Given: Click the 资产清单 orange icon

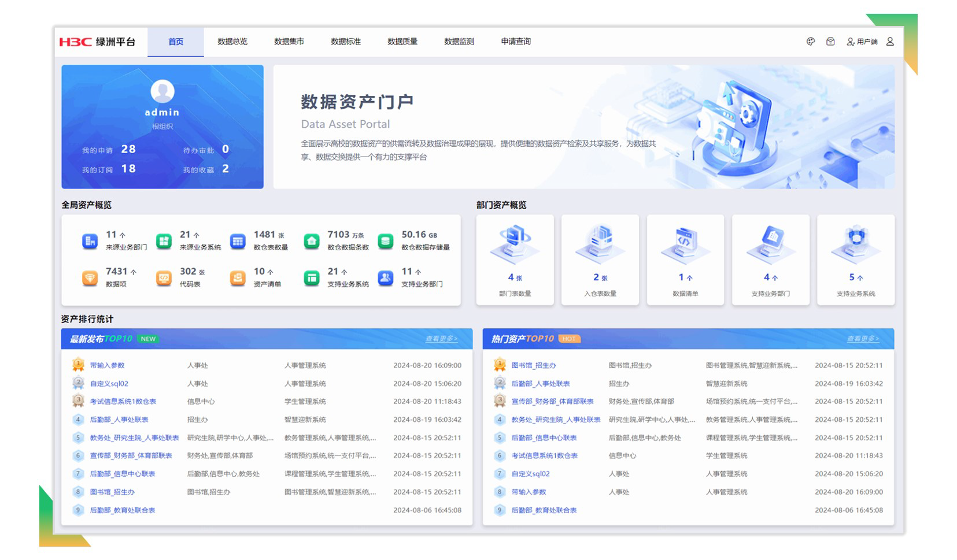Looking at the screenshot, I should [x=238, y=278].
